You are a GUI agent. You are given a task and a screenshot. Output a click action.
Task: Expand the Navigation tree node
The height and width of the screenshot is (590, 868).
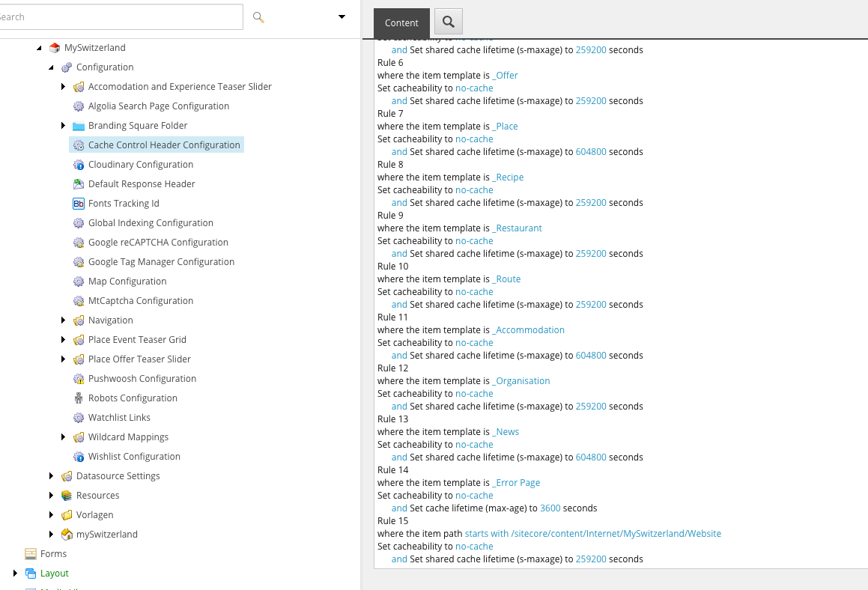click(64, 320)
